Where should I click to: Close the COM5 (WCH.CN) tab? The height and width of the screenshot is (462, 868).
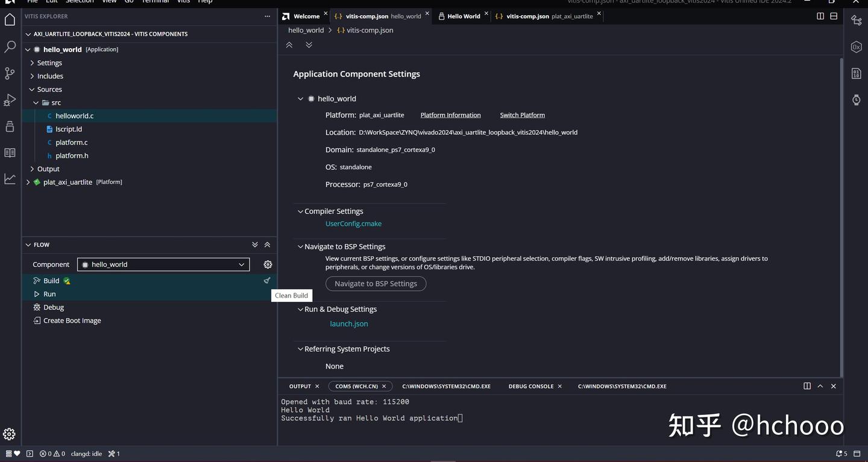(384, 386)
